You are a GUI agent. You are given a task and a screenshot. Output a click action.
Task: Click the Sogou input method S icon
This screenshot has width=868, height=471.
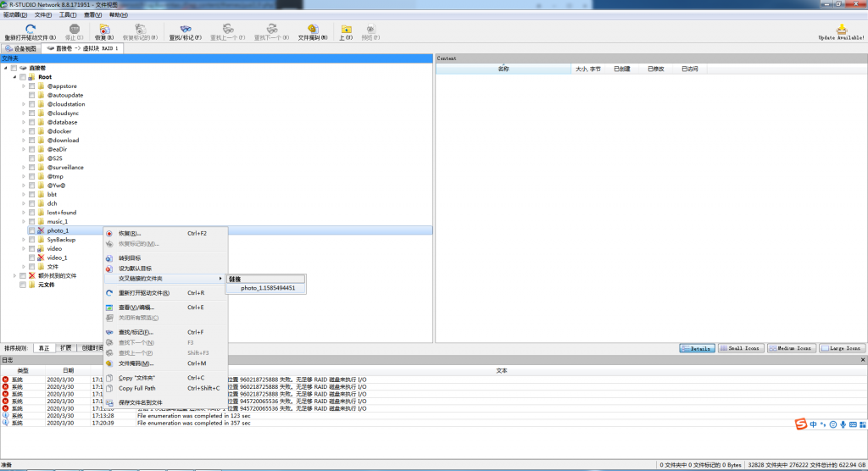pyautogui.click(x=800, y=424)
